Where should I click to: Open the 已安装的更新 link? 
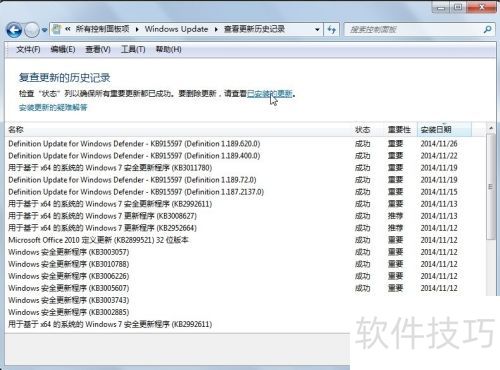[270, 94]
